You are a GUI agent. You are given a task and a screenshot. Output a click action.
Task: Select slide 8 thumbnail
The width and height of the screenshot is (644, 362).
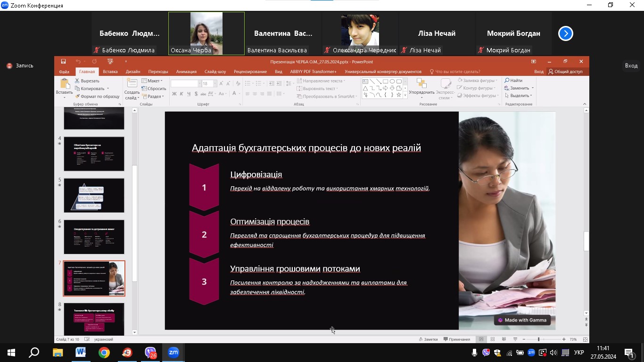[x=94, y=319]
